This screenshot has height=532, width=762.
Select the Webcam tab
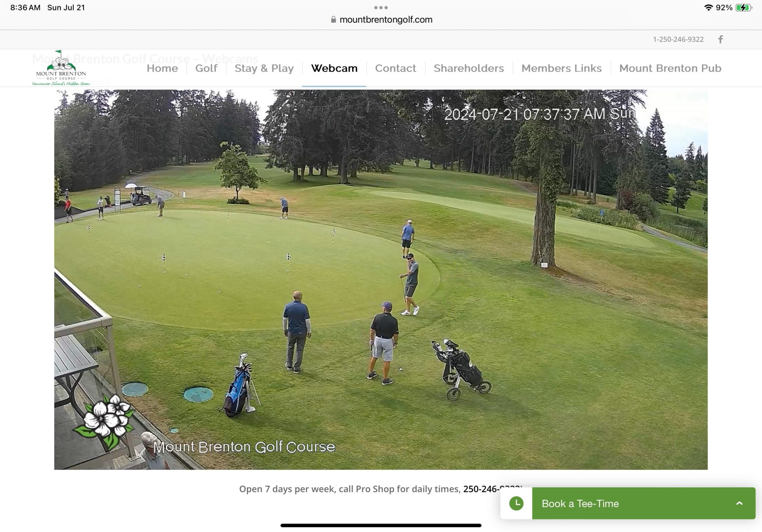(x=334, y=68)
